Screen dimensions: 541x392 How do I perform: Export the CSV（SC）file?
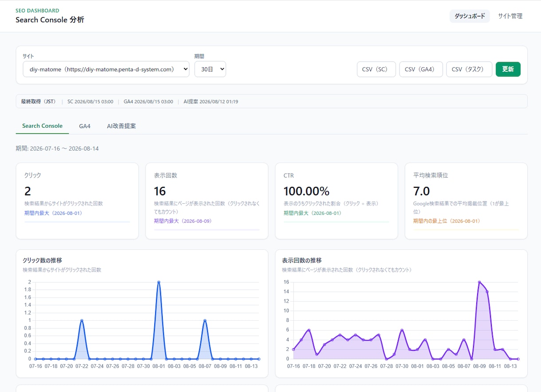pos(376,69)
